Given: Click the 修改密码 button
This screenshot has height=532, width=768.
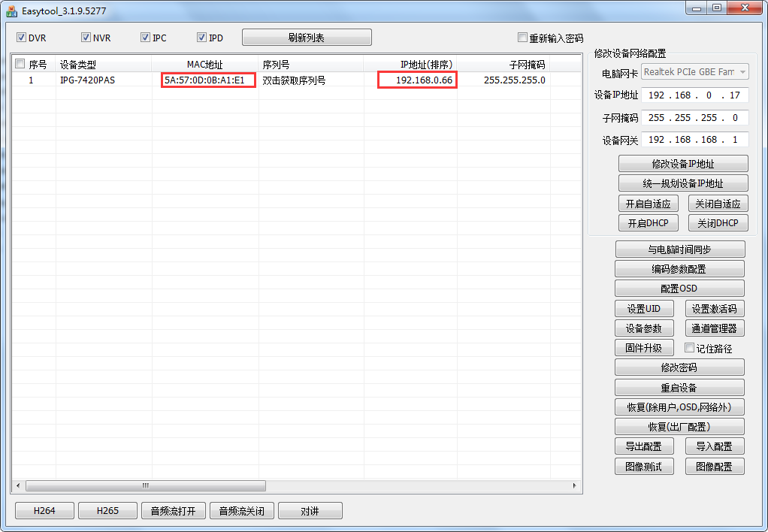Looking at the screenshot, I should [x=679, y=367].
